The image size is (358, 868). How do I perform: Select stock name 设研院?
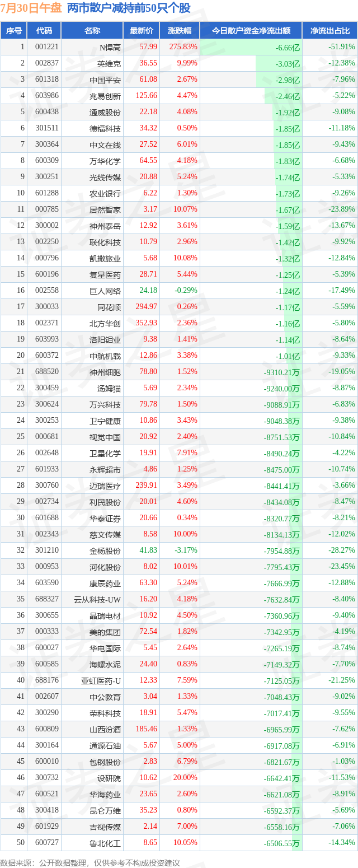point(109,778)
